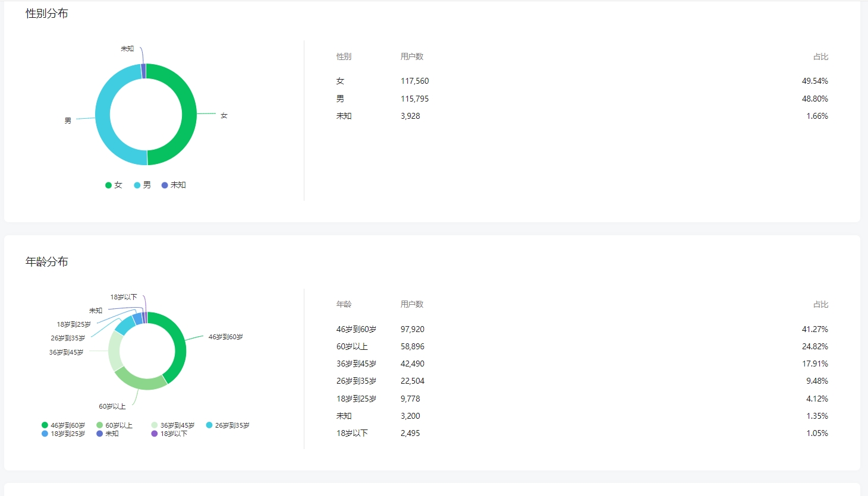This screenshot has width=868, height=496.
Task: Click the 46岁到60岁 callout label beside age donut
Action: click(x=225, y=337)
